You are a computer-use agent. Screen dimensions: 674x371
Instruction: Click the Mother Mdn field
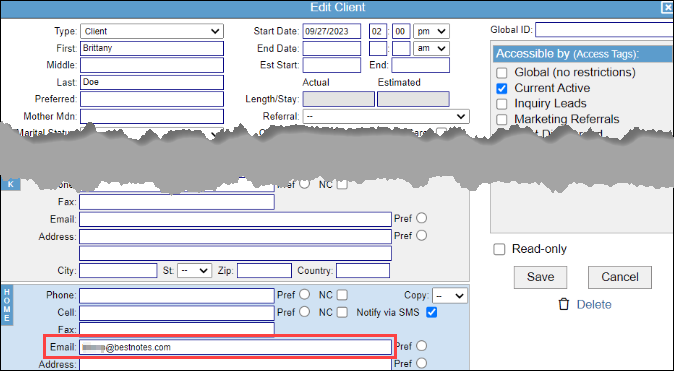pyautogui.click(x=152, y=116)
